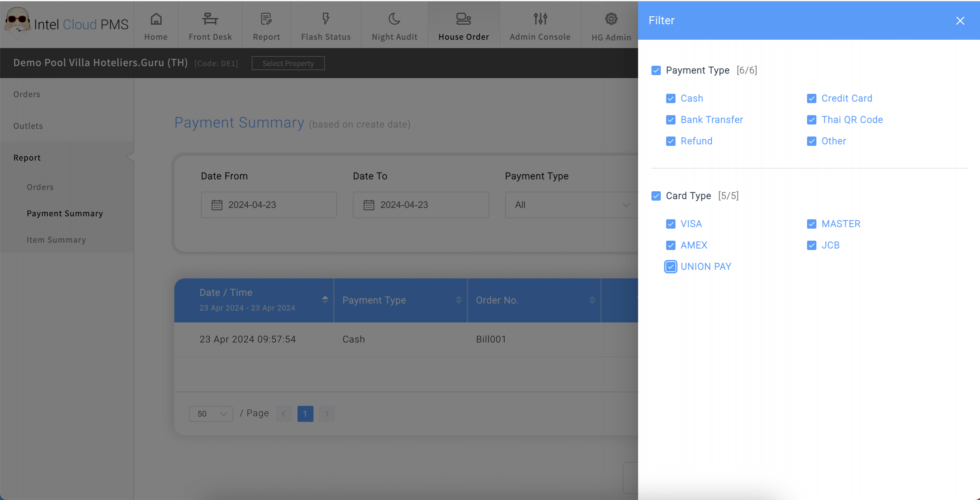The height and width of the screenshot is (500, 980).
Task: Click HG Admin gear icon
Action: coord(611,19)
